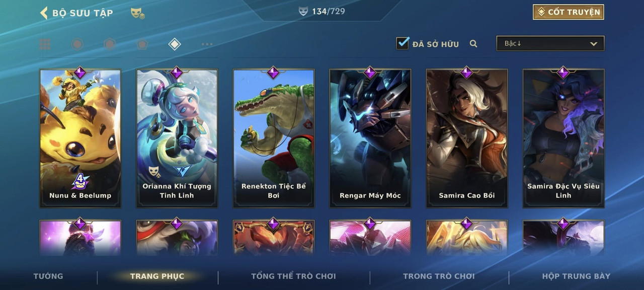Switch to the Tổng Thể Trò Chơi tab
Screen dimensions: 644x290
(293, 276)
